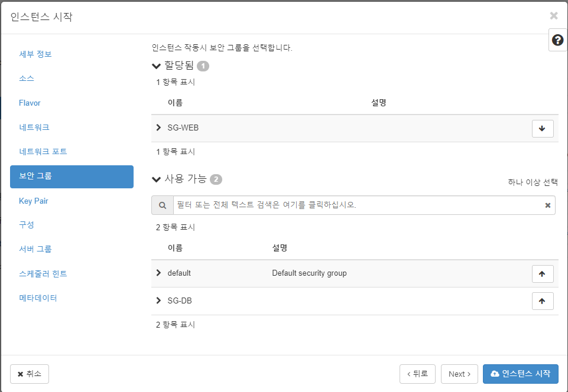This screenshot has height=392, width=568.
Task: Allocate default group with its up arrow
Action: click(542, 274)
